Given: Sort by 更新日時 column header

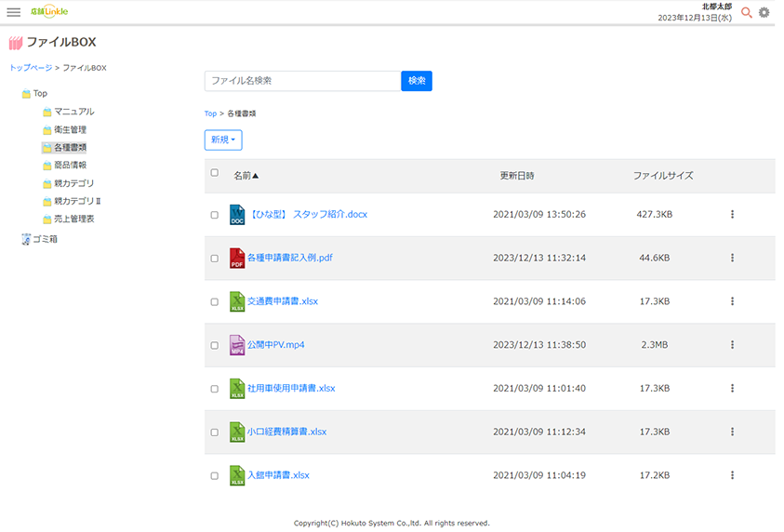Looking at the screenshot, I should [517, 176].
